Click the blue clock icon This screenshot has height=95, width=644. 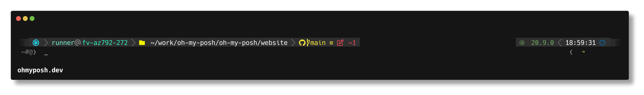[603, 43]
